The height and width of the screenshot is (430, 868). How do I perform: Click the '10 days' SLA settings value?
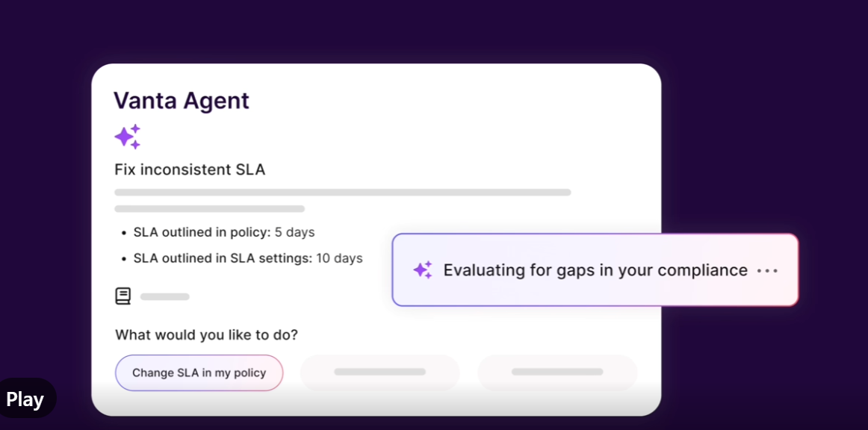(x=339, y=258)
